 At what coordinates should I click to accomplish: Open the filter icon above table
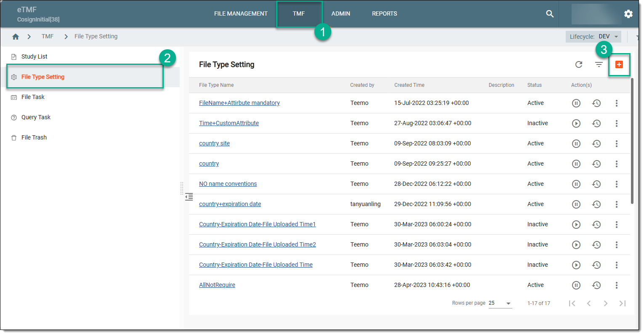599,64
